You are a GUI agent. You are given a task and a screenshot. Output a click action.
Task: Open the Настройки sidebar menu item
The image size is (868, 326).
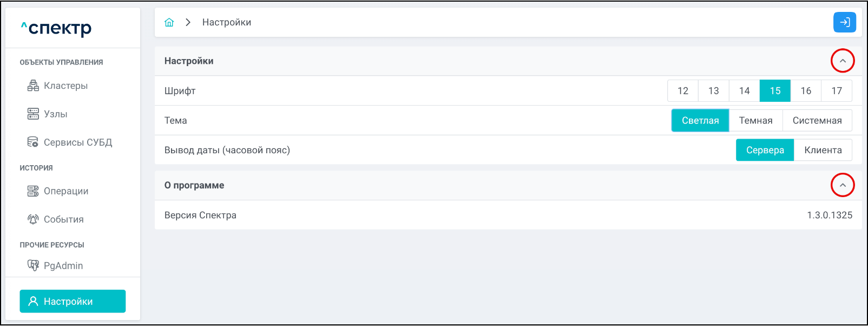(x=73, y=301)
